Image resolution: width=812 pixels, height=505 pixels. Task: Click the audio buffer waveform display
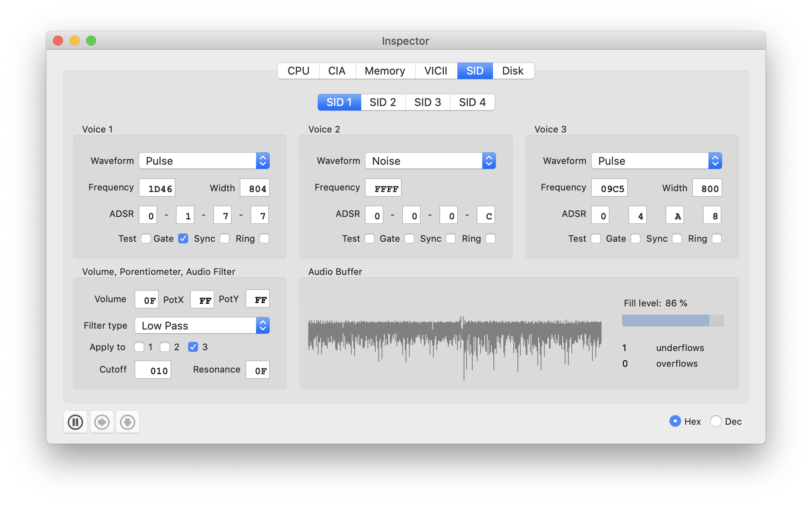[x=455, y=348]
